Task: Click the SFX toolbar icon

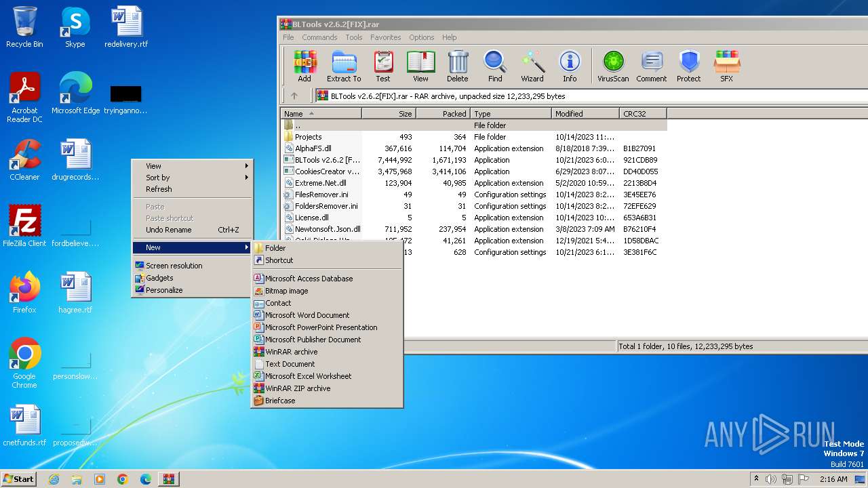Action: 726,66
